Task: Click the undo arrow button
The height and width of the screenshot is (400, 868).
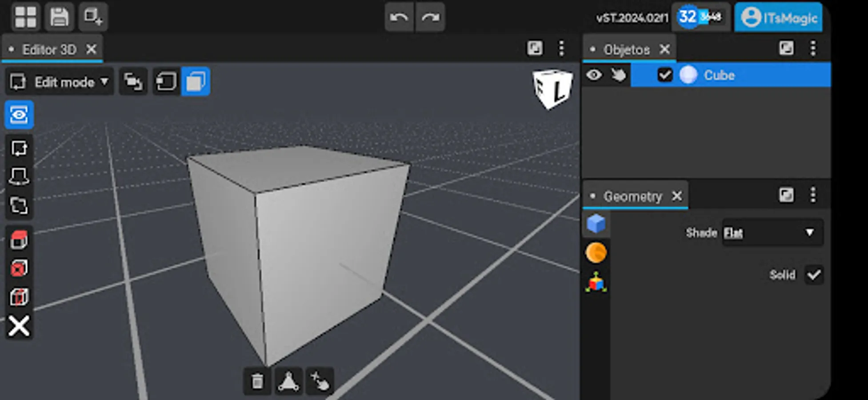Action: pos(399,17)
